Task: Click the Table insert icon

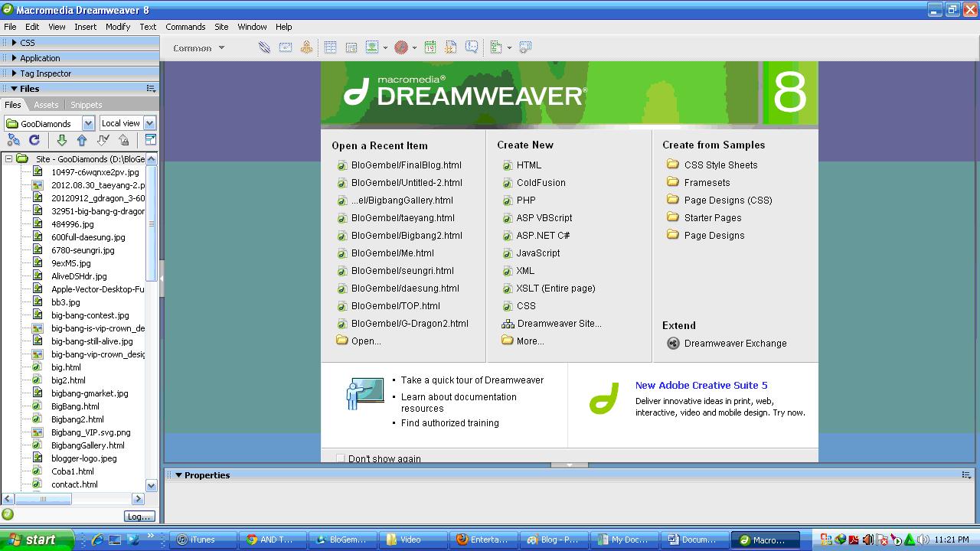Action: [x=330, y=47]
